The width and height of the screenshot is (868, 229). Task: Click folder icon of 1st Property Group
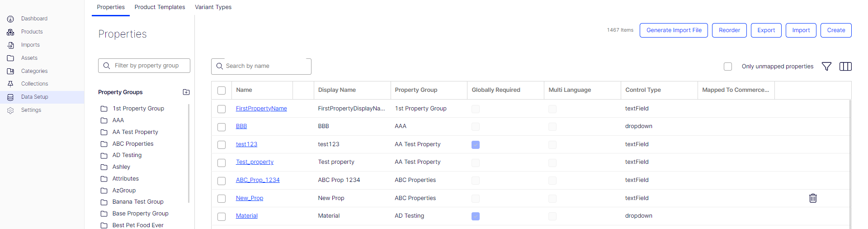pyautogui.click(x=104, y=109)
